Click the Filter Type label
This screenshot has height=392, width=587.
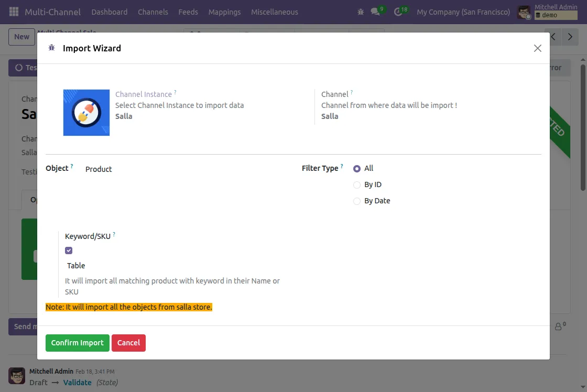pyautogui.click(x=320, y=168)
